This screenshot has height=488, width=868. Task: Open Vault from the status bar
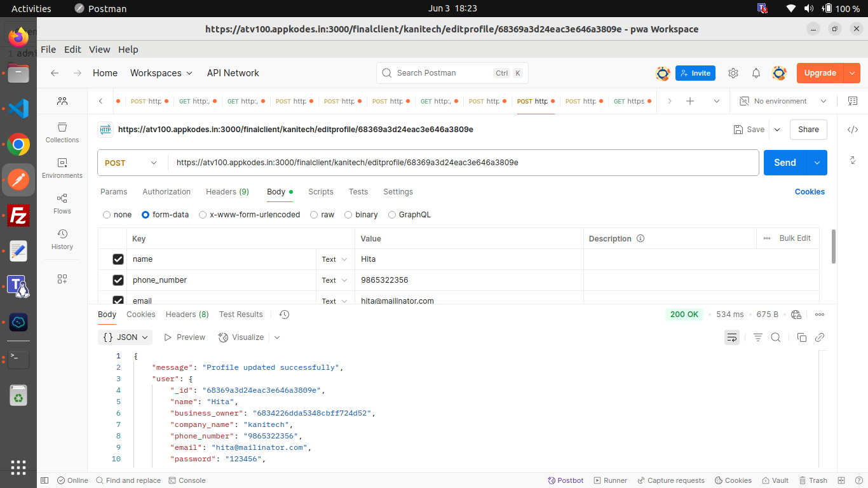tap(775, 480)
